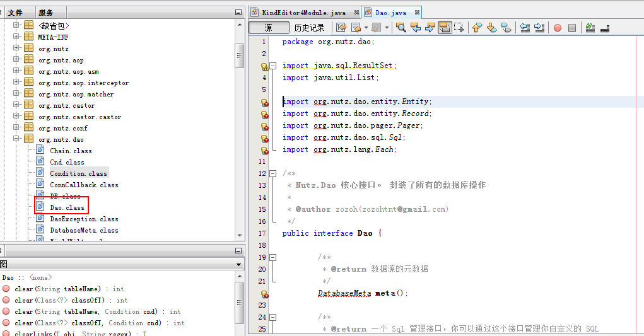Click error marker beside import sql.Sql line
Image resolution: width=644 pixels, height=336 pixels.
264,138
